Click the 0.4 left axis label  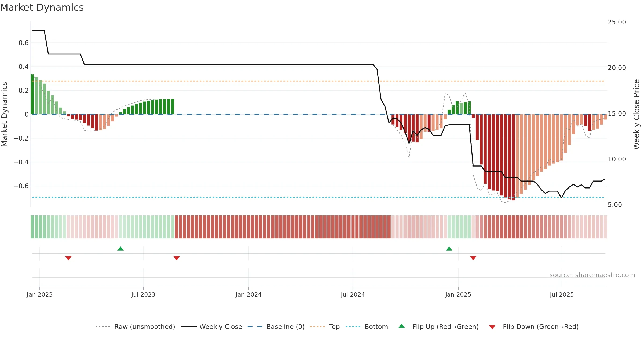pyautogui.click(x=24, y=67)
